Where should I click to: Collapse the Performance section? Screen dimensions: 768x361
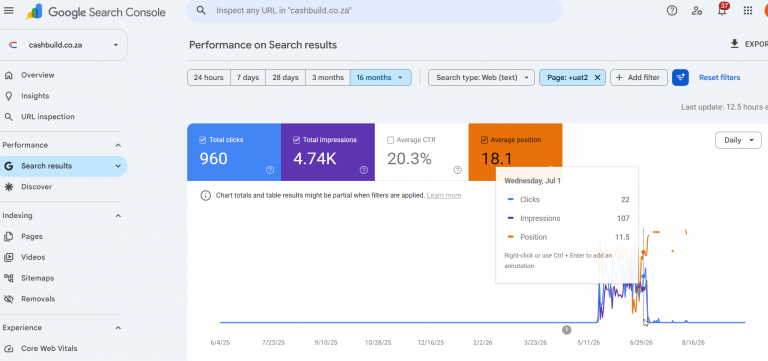(x=118, y=145)
